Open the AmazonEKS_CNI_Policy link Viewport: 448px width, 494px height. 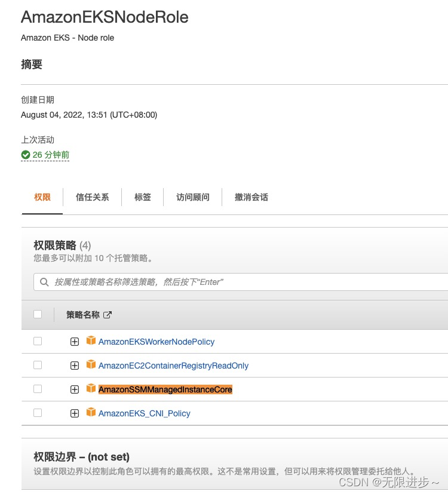click(x=144, y=413)
